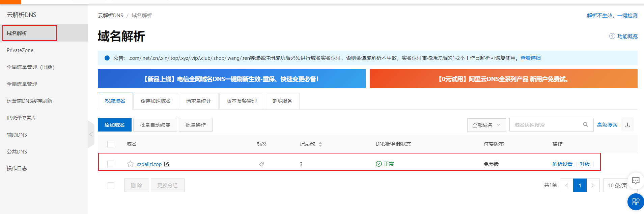Switch to the 缓存加速域名 tab
The image size is (644, 214).
click(x=156, y=101)
